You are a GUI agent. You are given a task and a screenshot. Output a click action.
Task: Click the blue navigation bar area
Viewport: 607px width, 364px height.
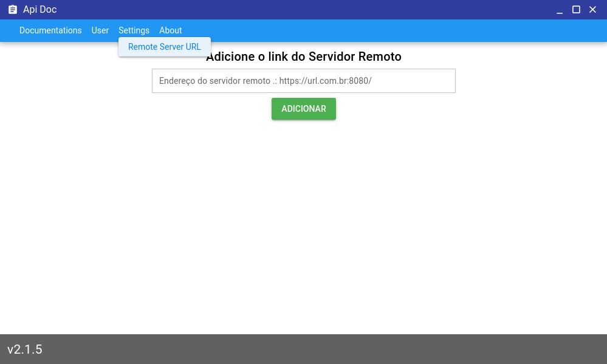pos(365,30)
